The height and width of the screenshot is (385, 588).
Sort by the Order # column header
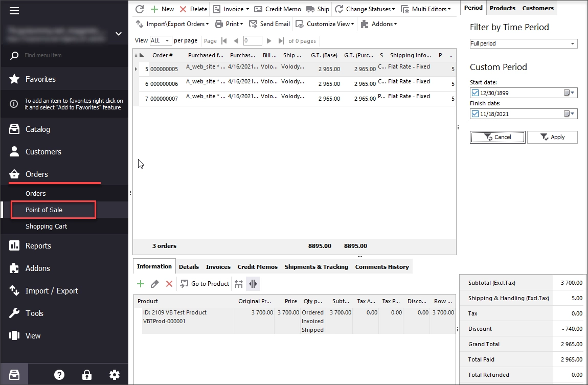point(163,55)
